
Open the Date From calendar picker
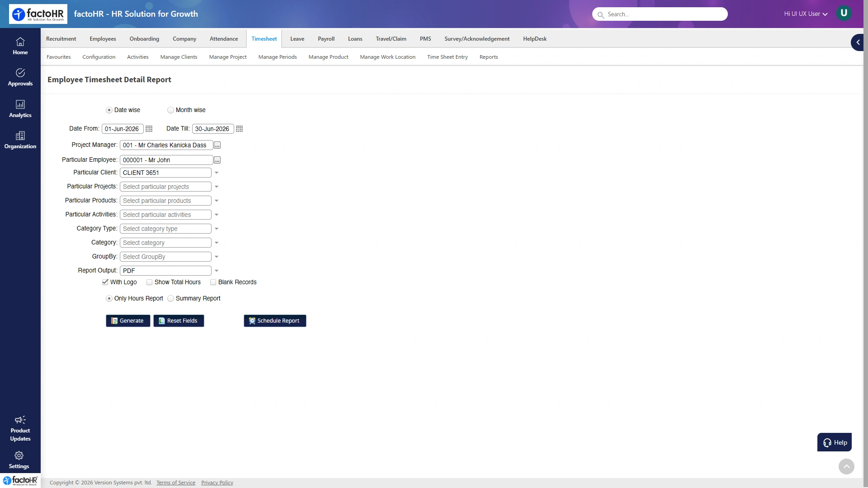[x=149, y=129]
